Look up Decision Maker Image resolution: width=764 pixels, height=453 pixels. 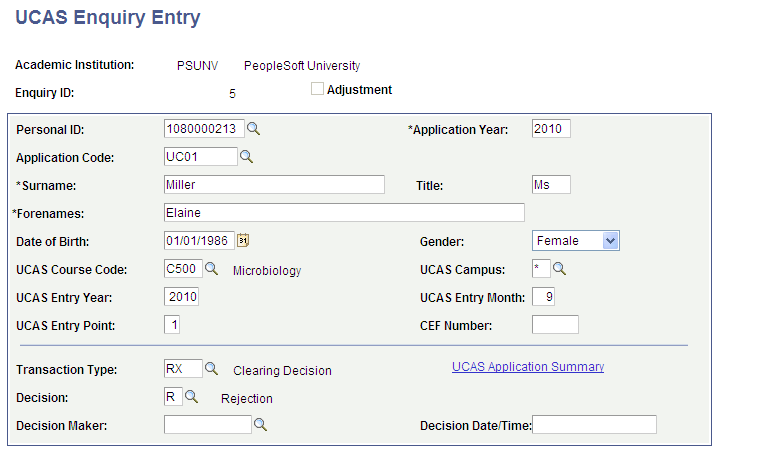coord(260,425)
